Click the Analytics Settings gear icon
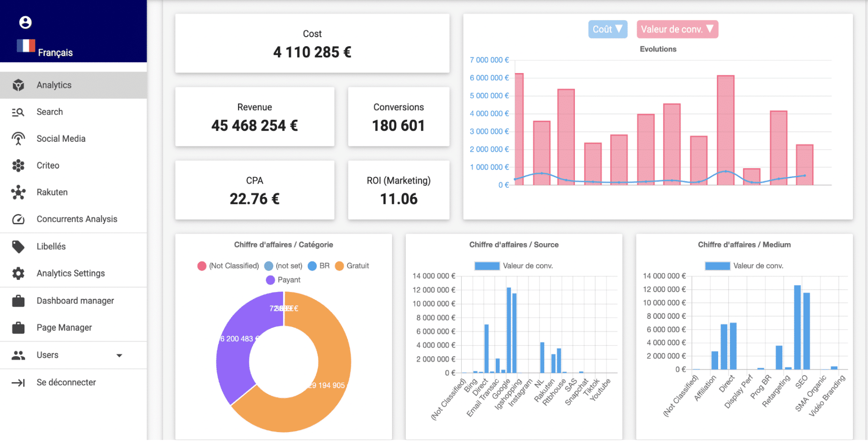Screen dimensions: 868x441 click(18, 274)
